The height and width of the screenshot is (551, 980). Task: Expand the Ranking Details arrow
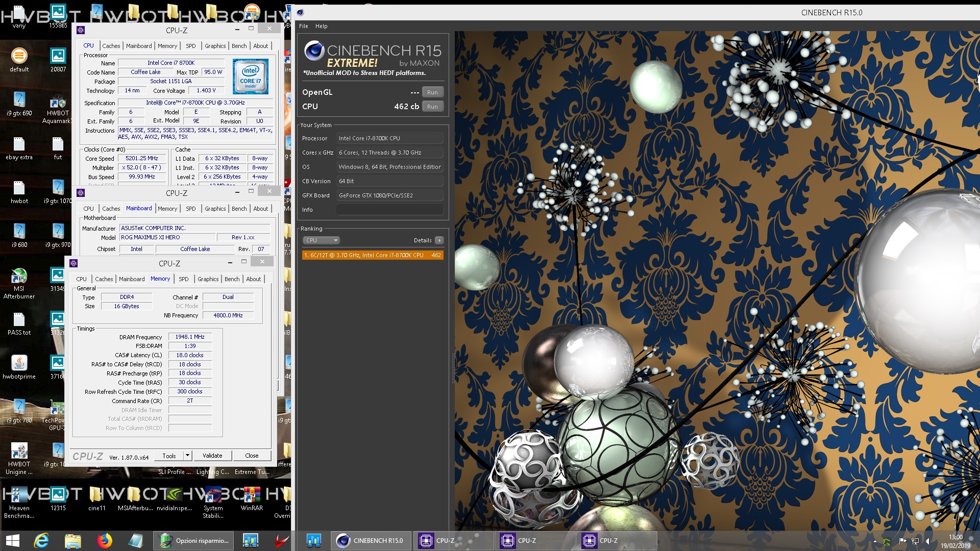pos(439,240)
